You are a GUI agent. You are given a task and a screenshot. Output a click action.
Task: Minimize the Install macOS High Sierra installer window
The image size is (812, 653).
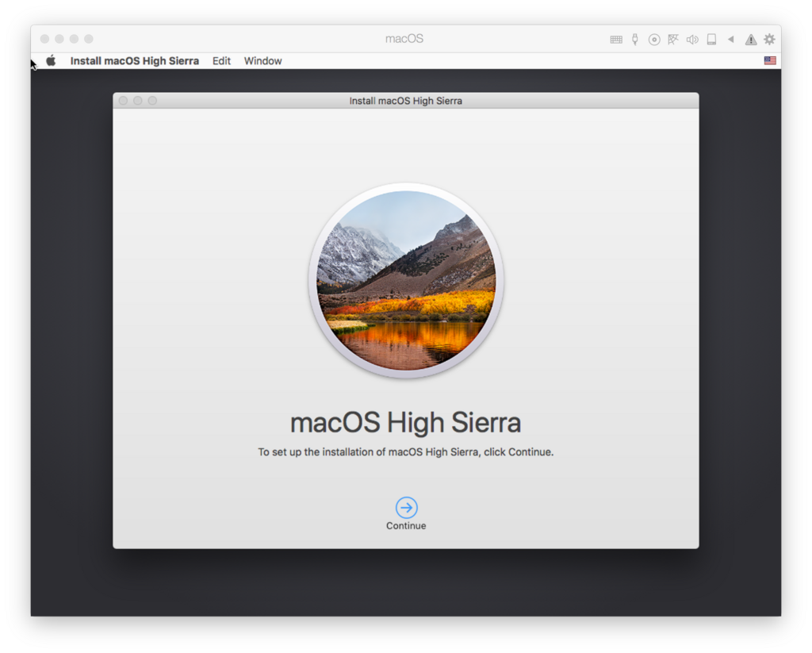click(138, 101)
